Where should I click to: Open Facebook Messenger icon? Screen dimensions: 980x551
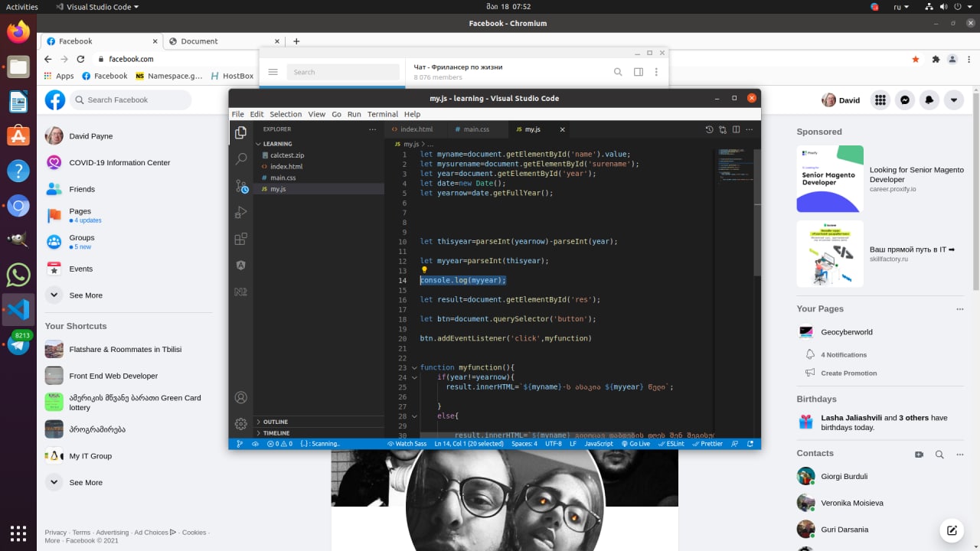pos(904,100)
